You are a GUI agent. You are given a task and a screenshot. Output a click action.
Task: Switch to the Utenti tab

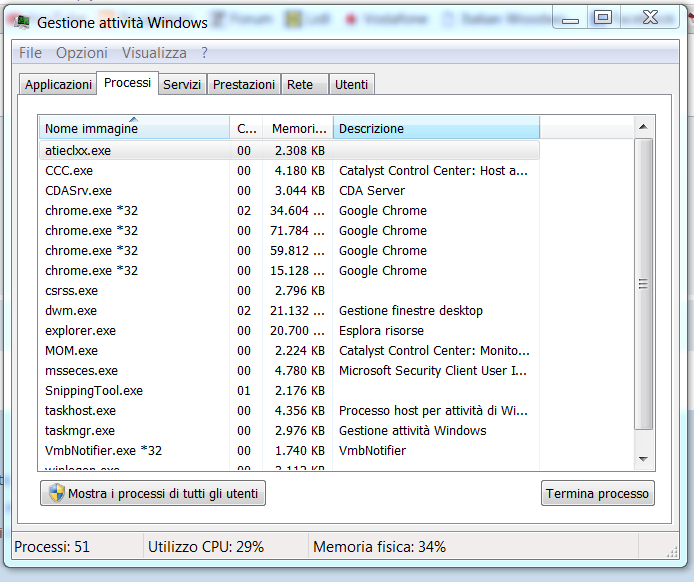[x=351, y=85]
